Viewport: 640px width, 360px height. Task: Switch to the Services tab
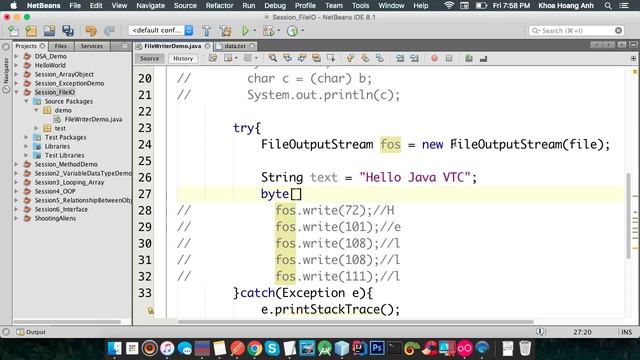pyautogui.click(x=91, y=46)
